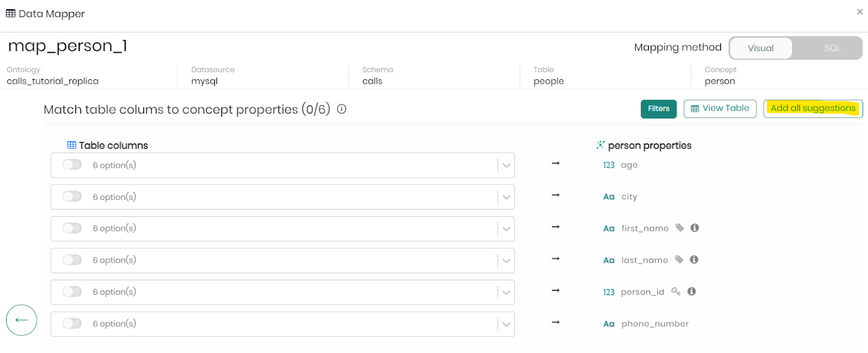The height and width of the screenshot is (353, 868).
Task: Open the column dropdown for last_name
Action: 506,261
